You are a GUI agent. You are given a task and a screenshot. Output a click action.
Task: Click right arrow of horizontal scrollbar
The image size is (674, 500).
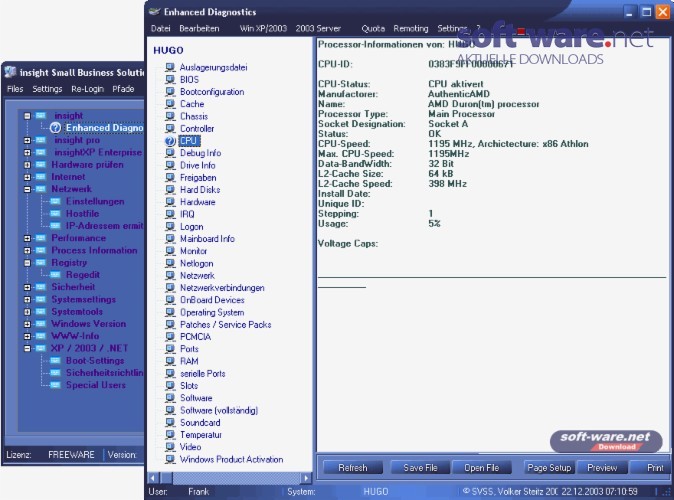coord(306,478)
